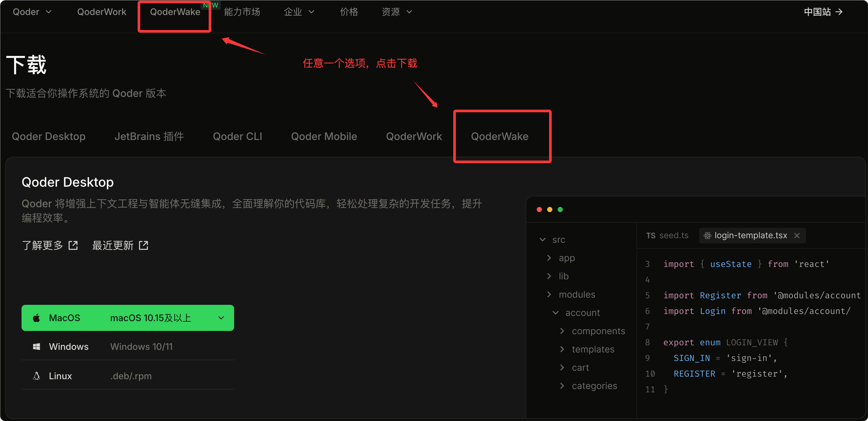Viewport: 868px width, 421px height.
Task: Collapse the account folder
Action: point(556,312)
